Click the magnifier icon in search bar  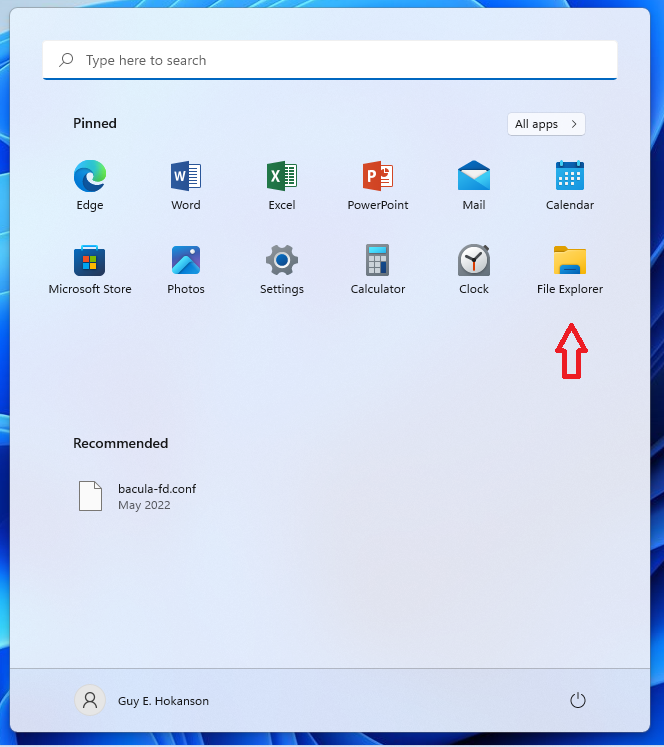click(66, 60)
